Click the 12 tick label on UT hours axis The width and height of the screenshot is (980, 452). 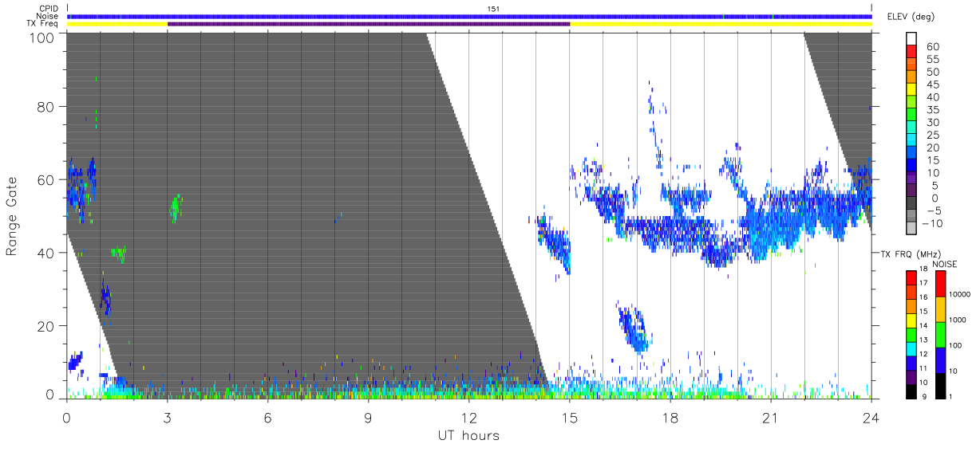tap(469, 417)
